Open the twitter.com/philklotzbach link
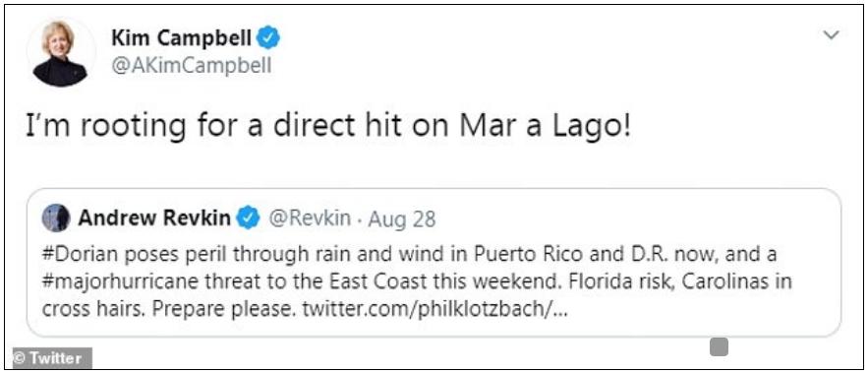Screen dimensions: 868x373 coord(435,309)
